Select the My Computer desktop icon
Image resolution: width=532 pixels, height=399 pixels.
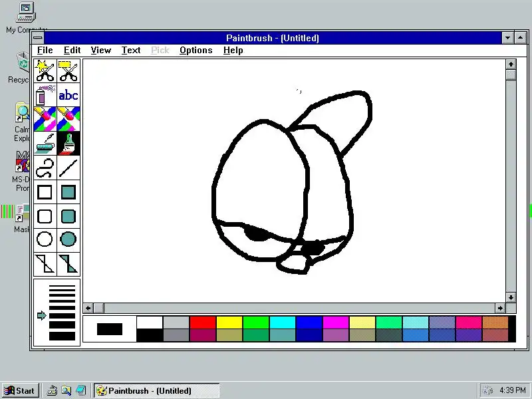click(x=26, y=18)
